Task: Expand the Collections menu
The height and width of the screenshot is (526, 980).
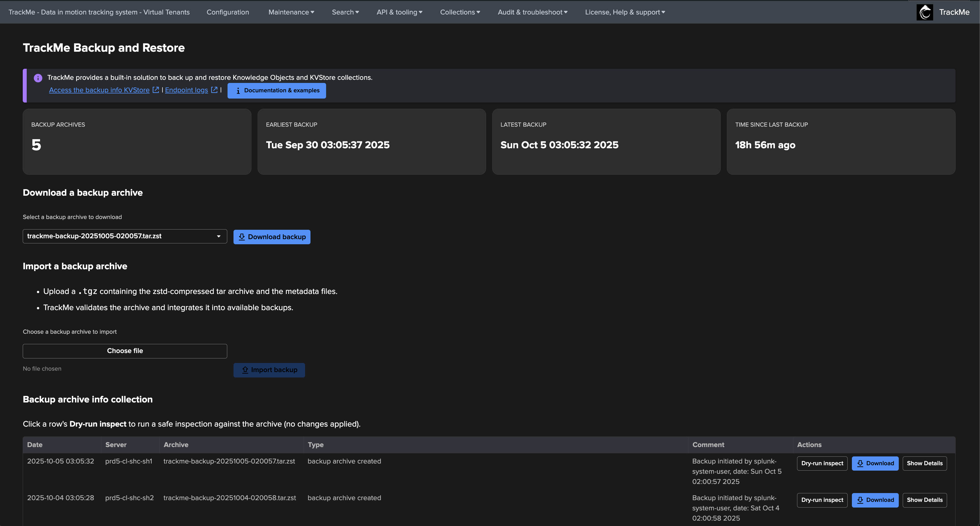Action: tap(460, 12)
